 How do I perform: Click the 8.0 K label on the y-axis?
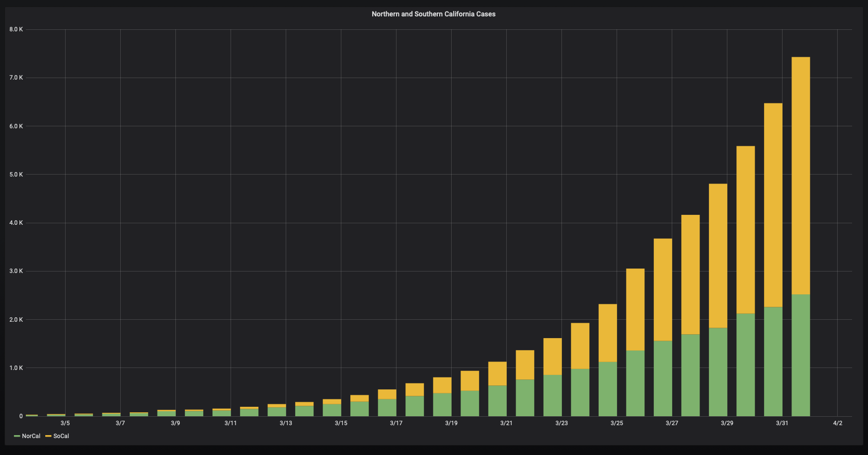(x=15, y=29)
